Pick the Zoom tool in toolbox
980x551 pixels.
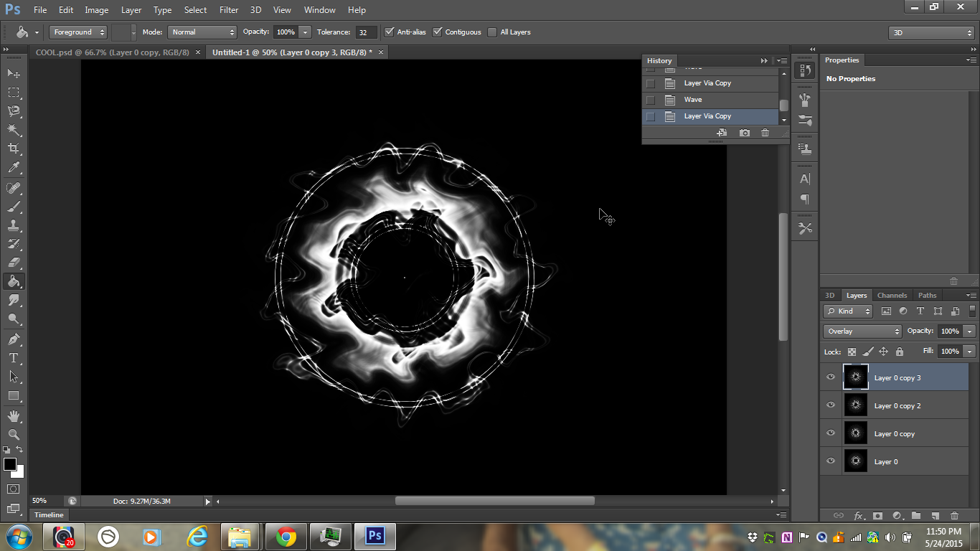(14, 435)
